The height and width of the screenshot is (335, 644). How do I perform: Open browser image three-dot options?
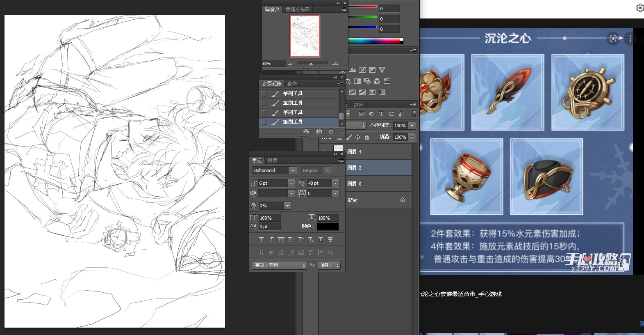click(x=630, y=39)
